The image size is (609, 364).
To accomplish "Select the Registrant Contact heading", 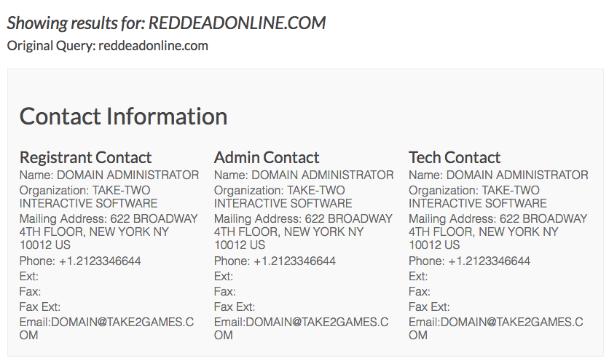I will (x=85, y=157).
